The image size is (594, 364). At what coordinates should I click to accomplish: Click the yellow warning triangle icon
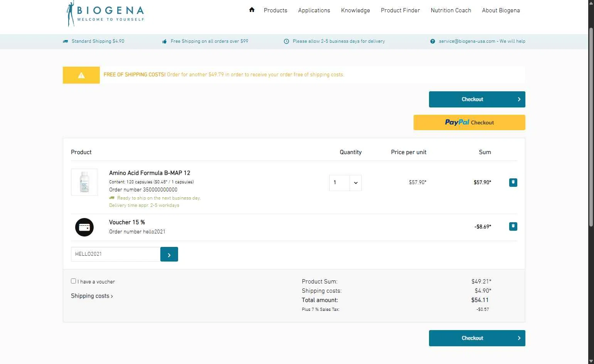tap(81, 75)
